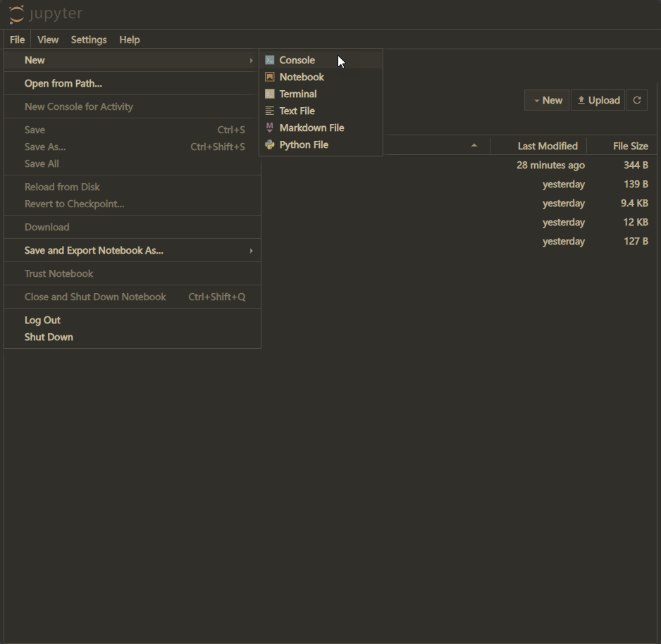This screenshot has height=644, width=661.
Task: Click the Terminal icon in the submenu
Action: coord(270,94)
